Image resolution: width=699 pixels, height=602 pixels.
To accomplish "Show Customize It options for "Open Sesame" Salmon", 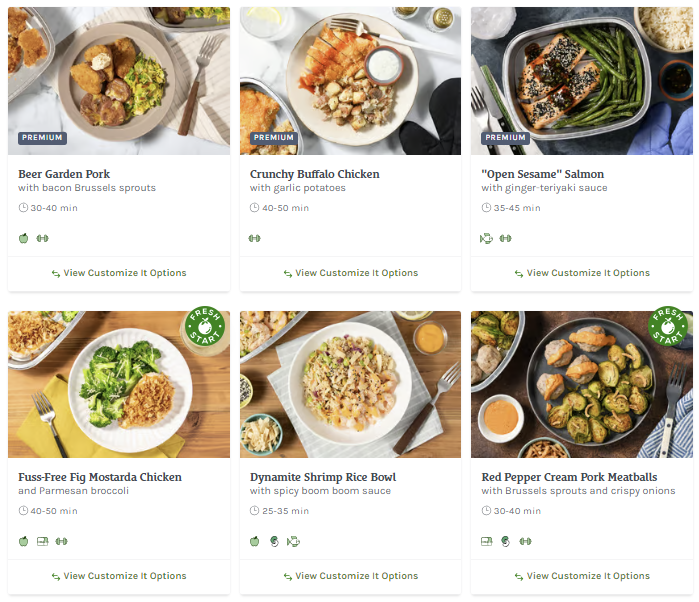I will (x=582, y=273).
